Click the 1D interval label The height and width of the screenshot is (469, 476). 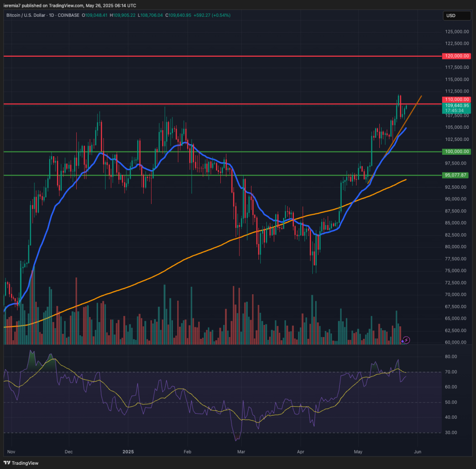pyautogui.click(x=52, y=15)
